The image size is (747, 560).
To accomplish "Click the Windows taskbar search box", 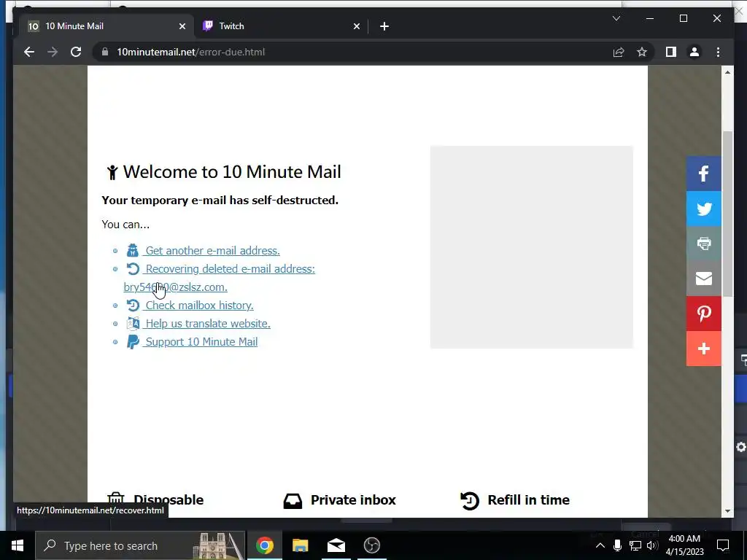I will coord(141,545).
